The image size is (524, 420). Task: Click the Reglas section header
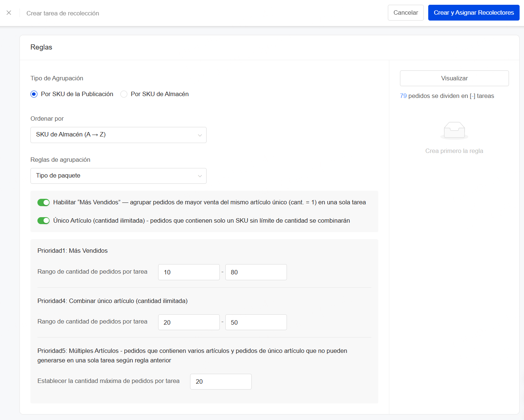41,47
